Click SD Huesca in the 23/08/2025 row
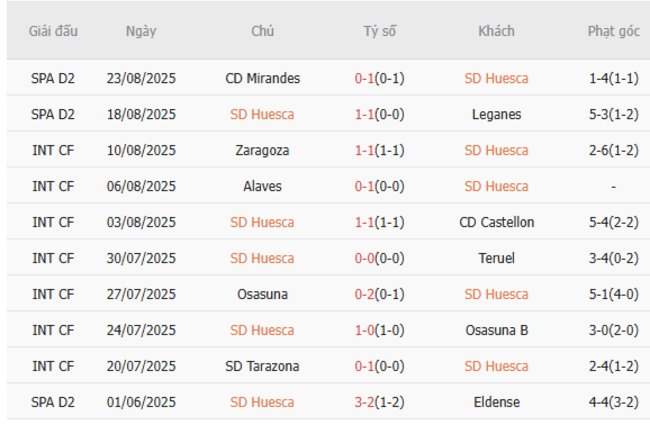650x425 pixels. pos(496,78)
